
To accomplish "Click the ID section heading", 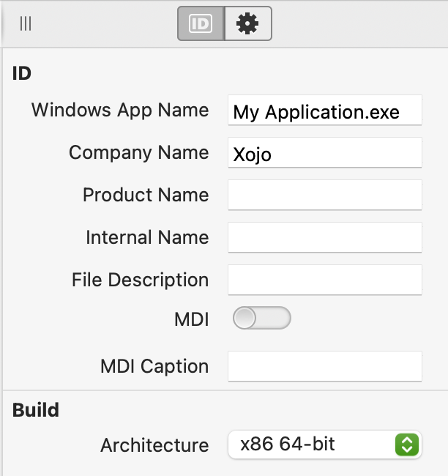I will point(21,73).
